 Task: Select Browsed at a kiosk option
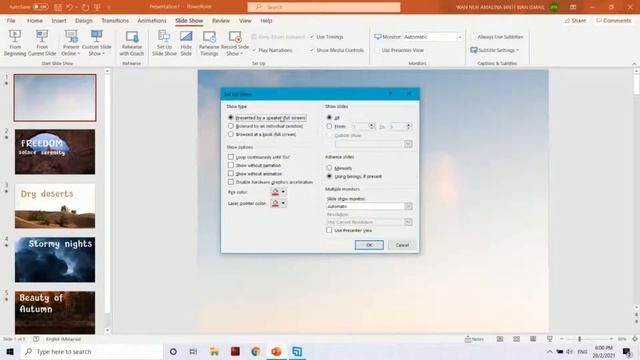click(x=231, y=134)
